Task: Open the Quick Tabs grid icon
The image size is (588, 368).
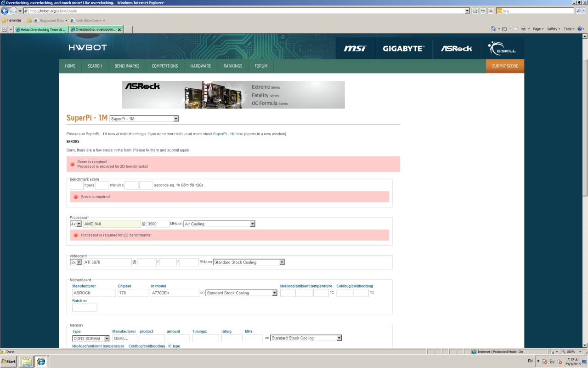Action: pyautogui.click(x=4, y=29)
